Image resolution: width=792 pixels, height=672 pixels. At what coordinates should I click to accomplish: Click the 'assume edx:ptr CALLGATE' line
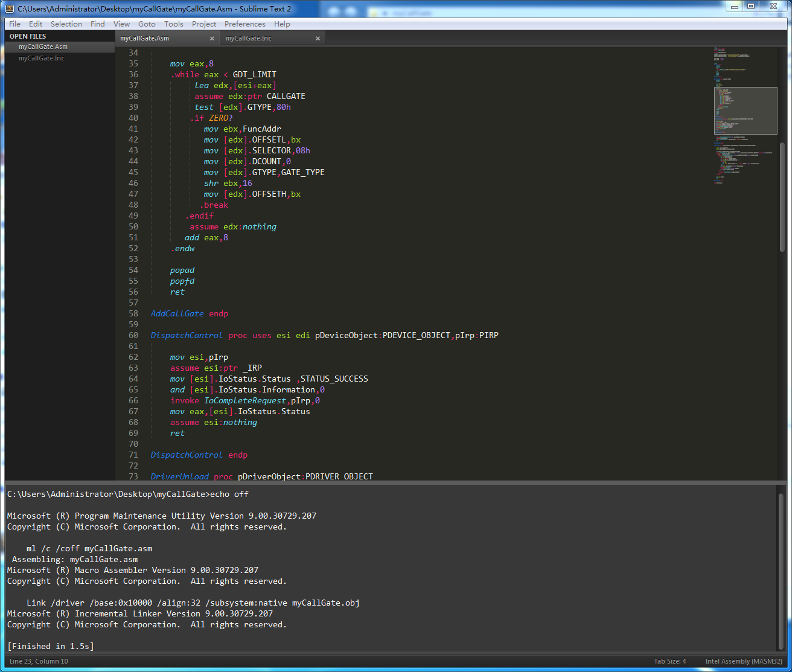pyautogui.click(x=250, y=97)
